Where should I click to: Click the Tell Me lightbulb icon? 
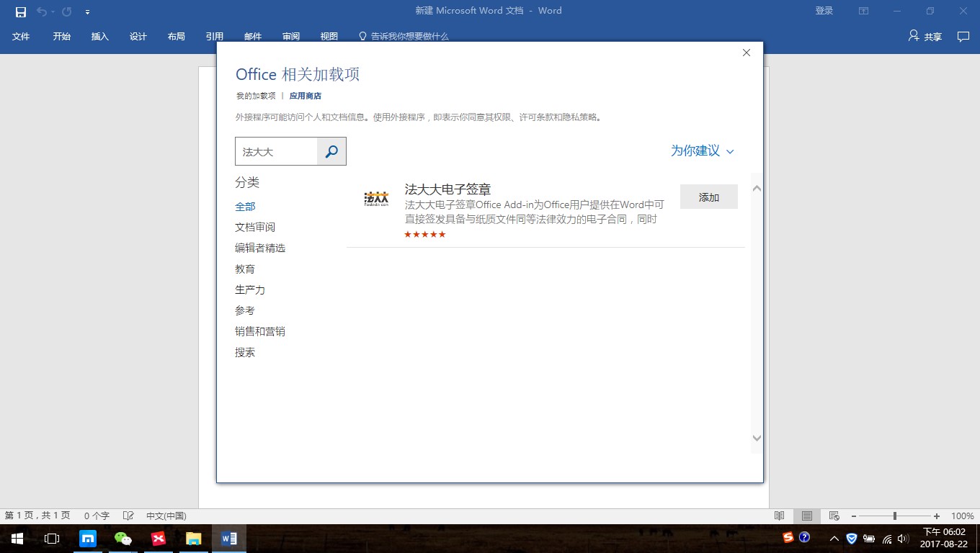point(363,36)
